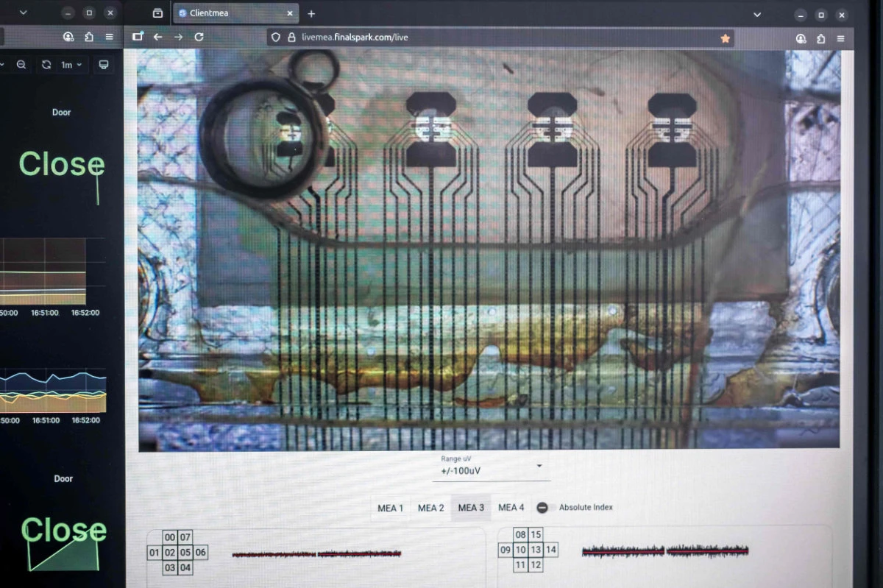
Task: Open extensions puzzle icon in Clientmea window
Action: (820, 38)
